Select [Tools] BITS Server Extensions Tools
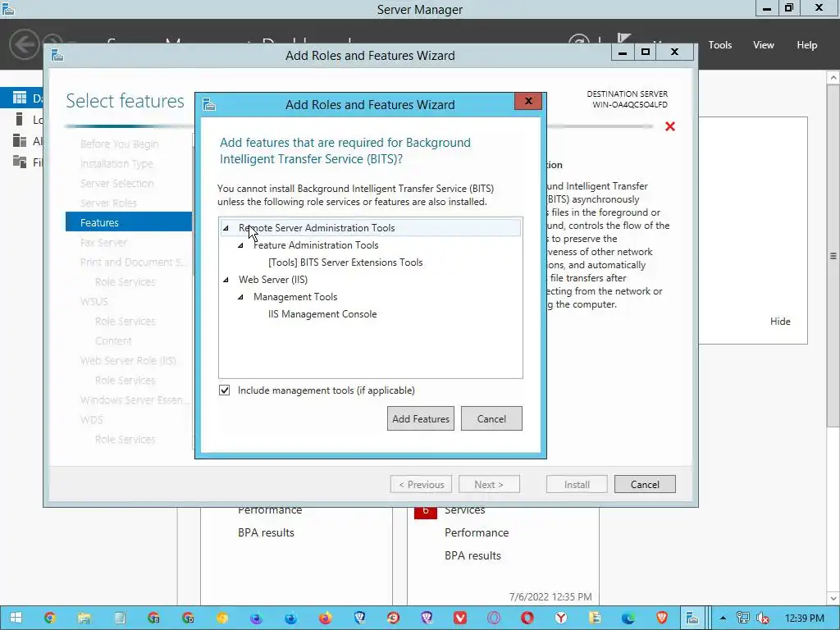 pos(345,262)
